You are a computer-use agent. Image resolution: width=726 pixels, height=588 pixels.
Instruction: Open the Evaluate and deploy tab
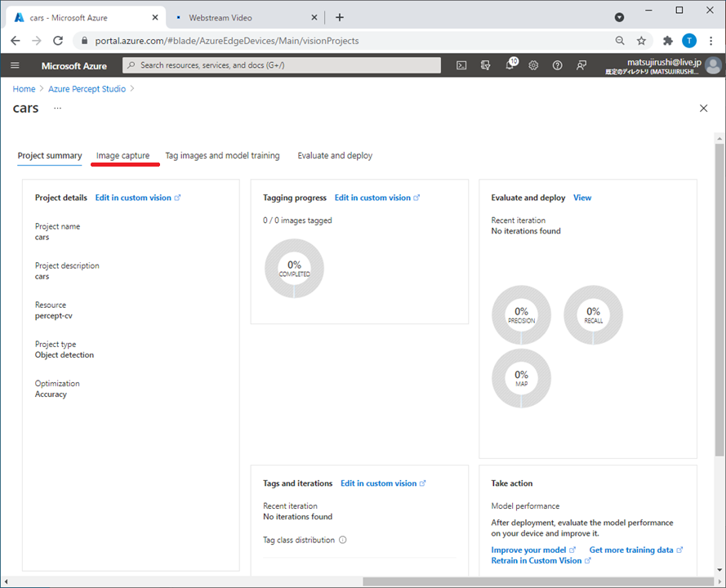(x=335, y=155)
